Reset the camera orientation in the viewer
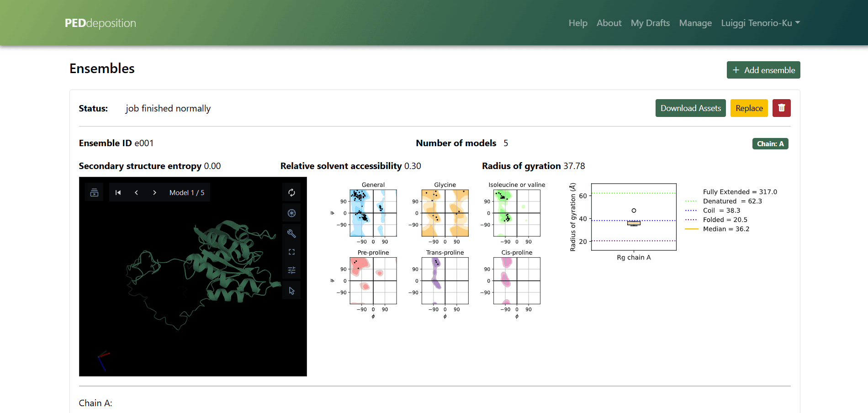Image resolution: width=868 pixels, height=413 pixels. coord(291,193)
